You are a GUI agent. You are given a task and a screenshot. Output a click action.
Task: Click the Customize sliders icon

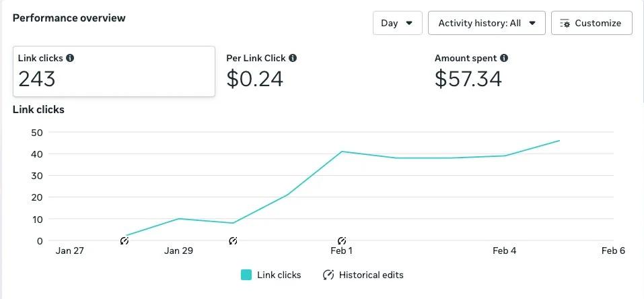point(565,23)
